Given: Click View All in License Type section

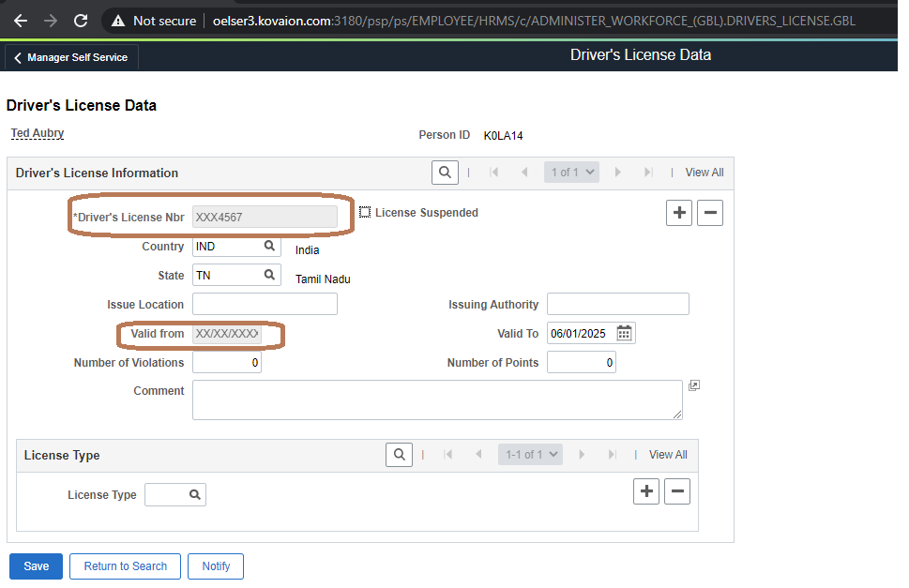Looking at the screenshot, I should pos(668,455).
